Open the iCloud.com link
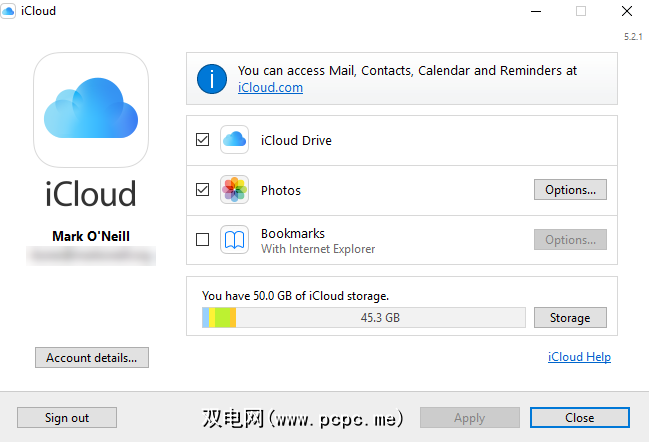Screen dimensions: 649x442 270,88
